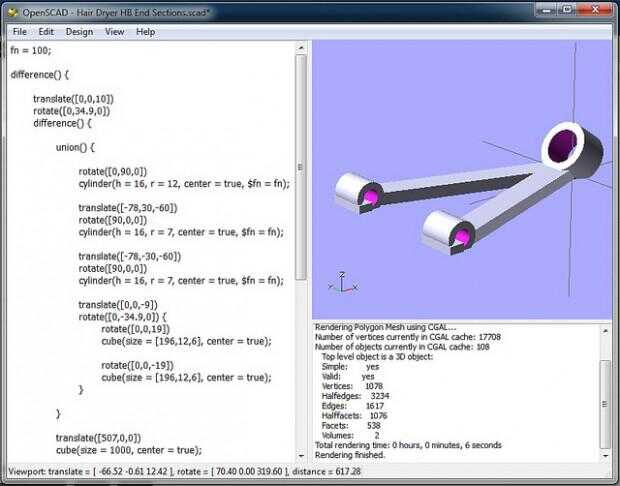
Task: Click the editor vertical scrollbar thumb
Action: 301,167
